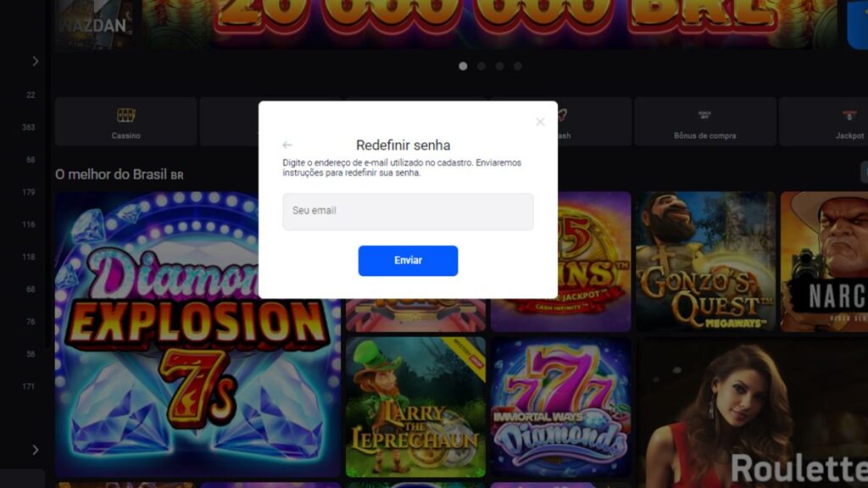Select the first carousel dot
Viewport: 868px width, 488px height.
point(463,66)
